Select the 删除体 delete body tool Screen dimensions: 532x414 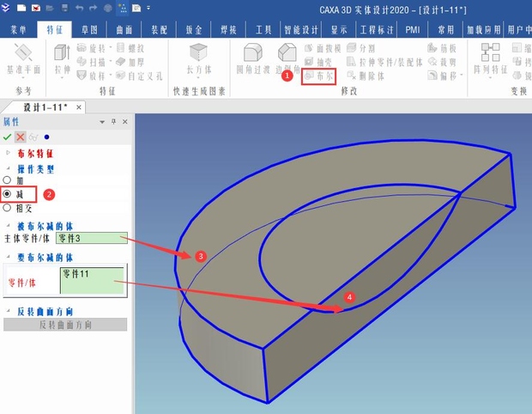[366, 76]
